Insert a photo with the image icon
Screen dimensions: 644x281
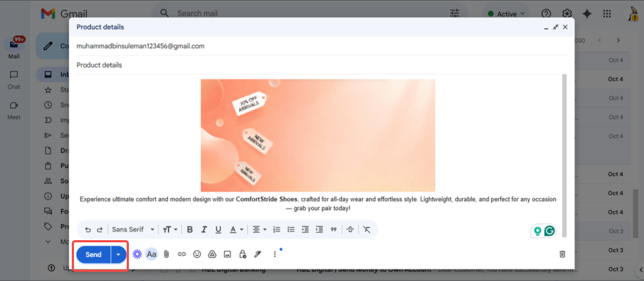[x=227, y=254]
